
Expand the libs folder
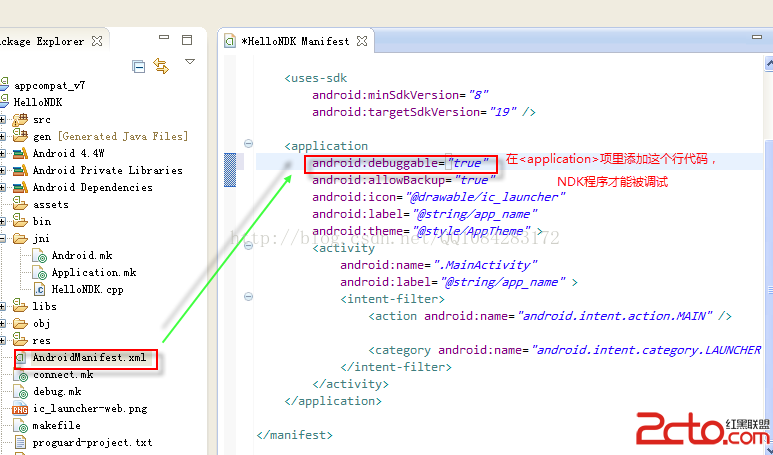(2, 306)
